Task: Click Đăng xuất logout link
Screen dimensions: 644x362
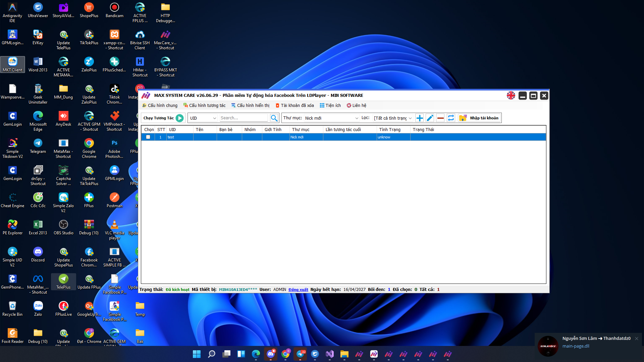Action: click(x=298, y=290)
